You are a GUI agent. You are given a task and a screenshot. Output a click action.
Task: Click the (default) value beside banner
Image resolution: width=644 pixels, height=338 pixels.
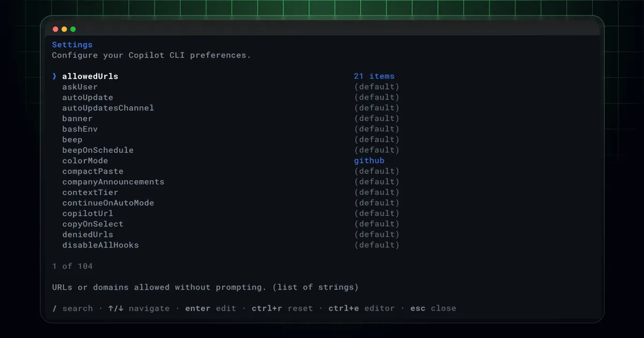pyautogui.click(x=377, y=119)
